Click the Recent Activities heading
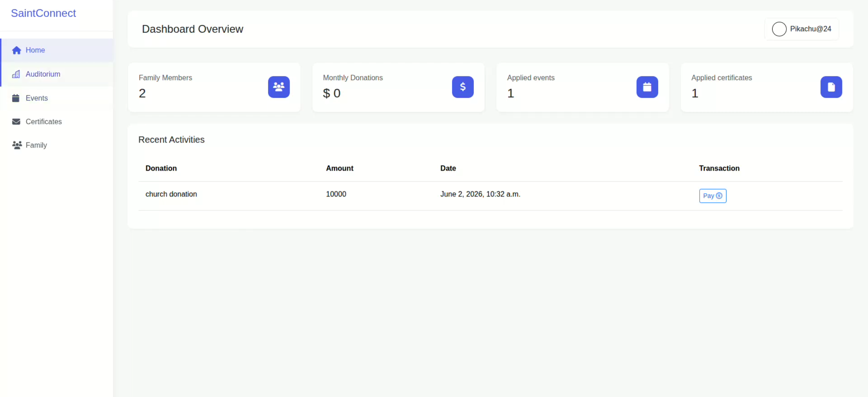Image resolution: width=868 pixels, height=397 pixels. [x=171, y=139]
